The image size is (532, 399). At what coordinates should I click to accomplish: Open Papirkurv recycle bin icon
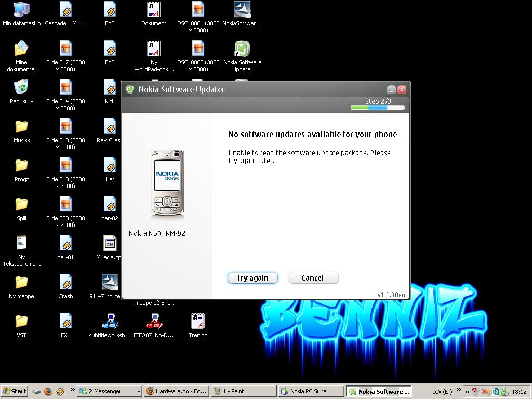click(21, 92)
